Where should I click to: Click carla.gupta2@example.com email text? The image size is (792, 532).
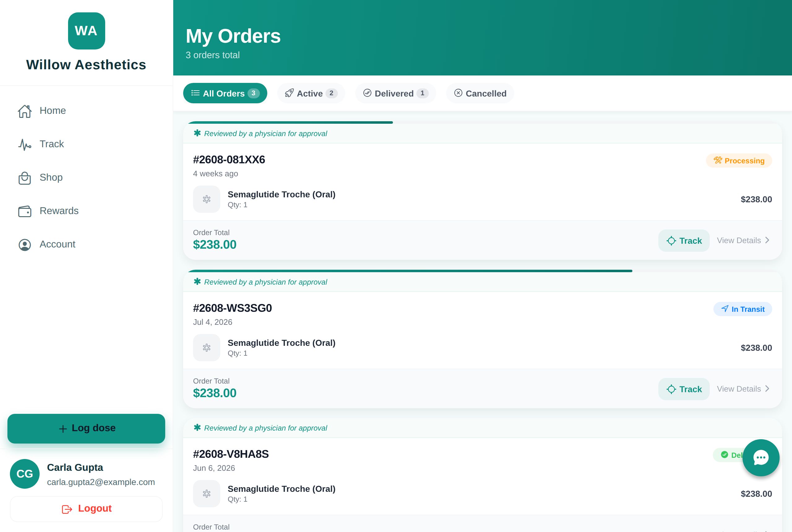(x=101, y=482)
